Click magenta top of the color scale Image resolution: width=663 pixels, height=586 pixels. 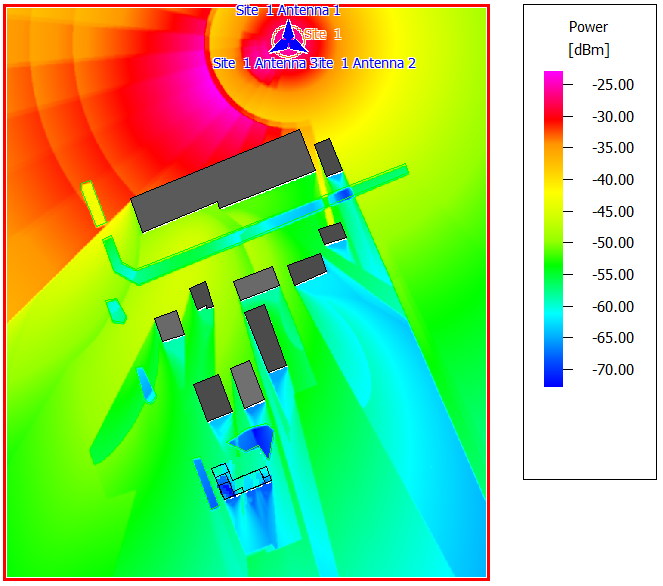[x=553, y=78]
